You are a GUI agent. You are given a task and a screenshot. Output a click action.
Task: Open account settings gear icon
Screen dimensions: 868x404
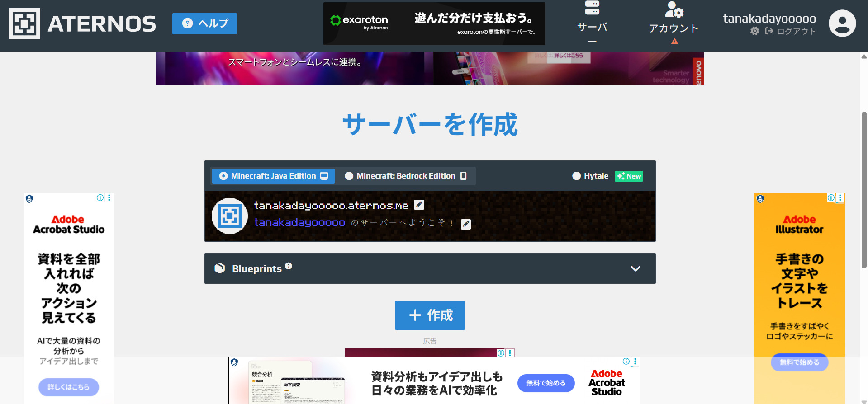point(754,31)
